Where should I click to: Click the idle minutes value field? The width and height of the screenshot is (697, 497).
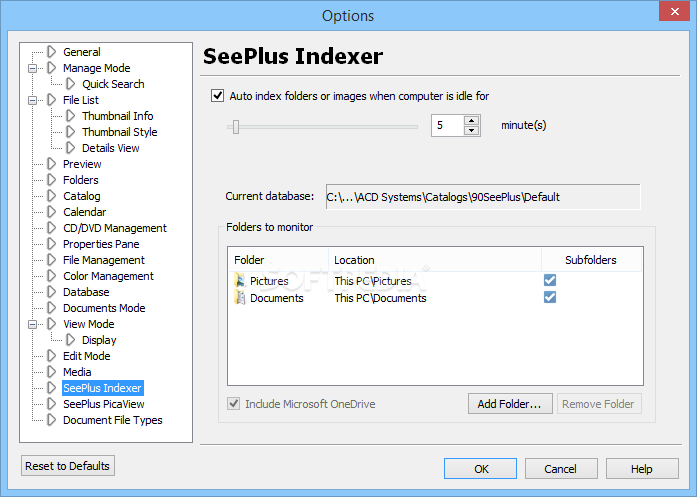pyautogui.click(x=448, y=125)
